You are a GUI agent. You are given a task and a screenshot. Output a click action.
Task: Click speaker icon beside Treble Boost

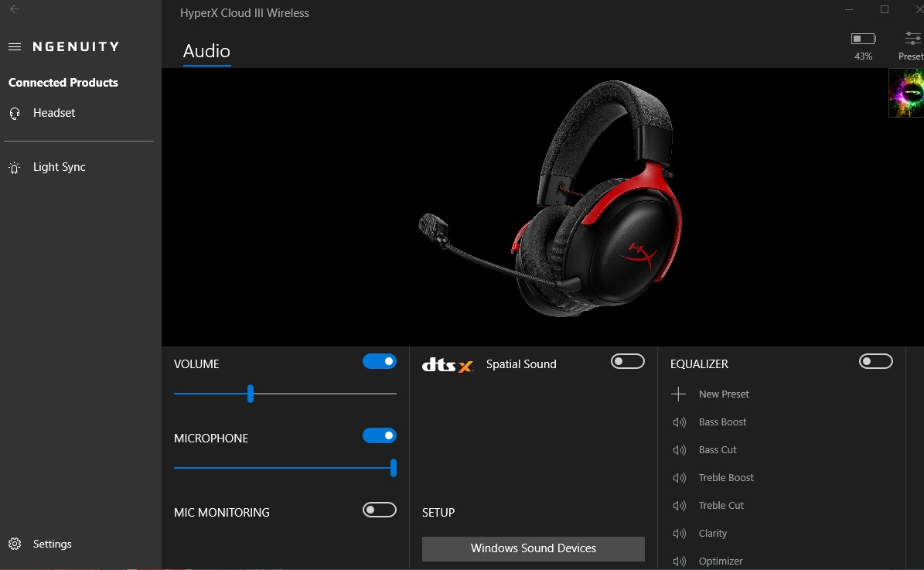coord(680,477)
